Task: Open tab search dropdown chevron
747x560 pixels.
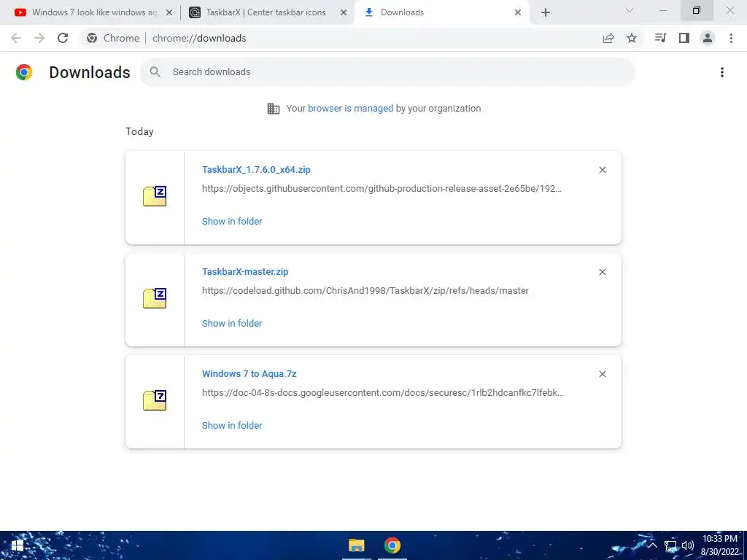Action: tap(630, 10)
